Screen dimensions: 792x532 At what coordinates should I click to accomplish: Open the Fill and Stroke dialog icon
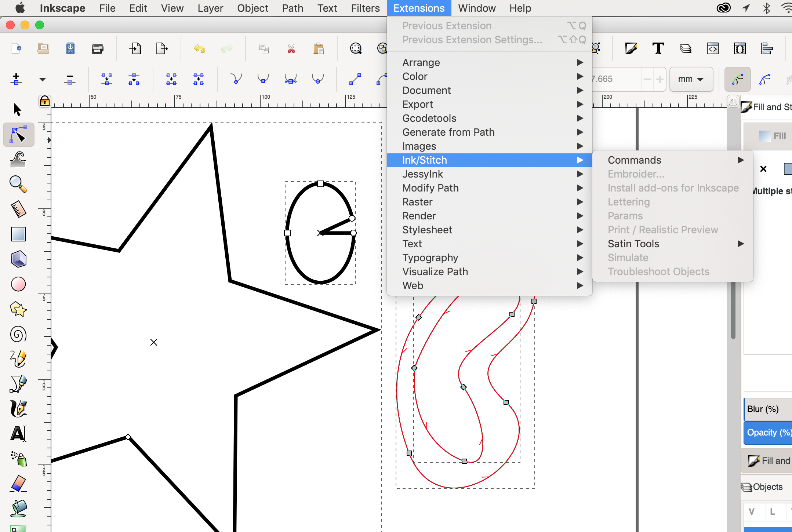pyautogui.click(x=631, y=48)
